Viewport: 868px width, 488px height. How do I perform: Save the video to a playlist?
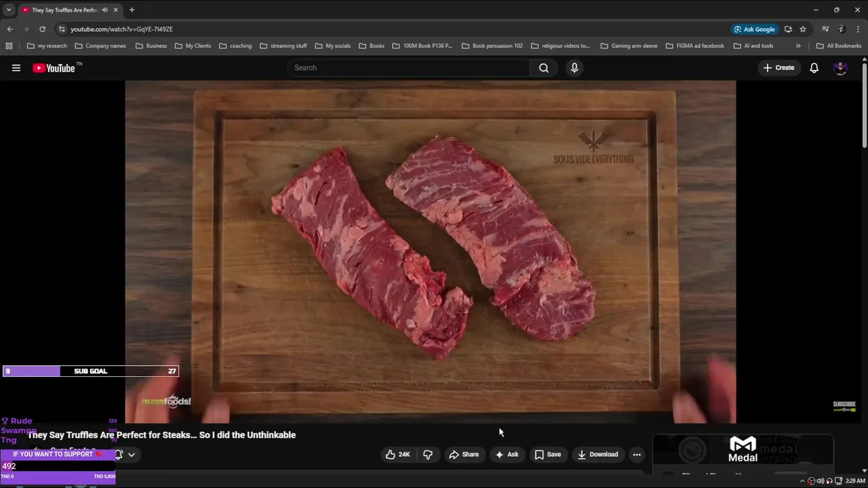pyautogui.click(x=548, y=455)
